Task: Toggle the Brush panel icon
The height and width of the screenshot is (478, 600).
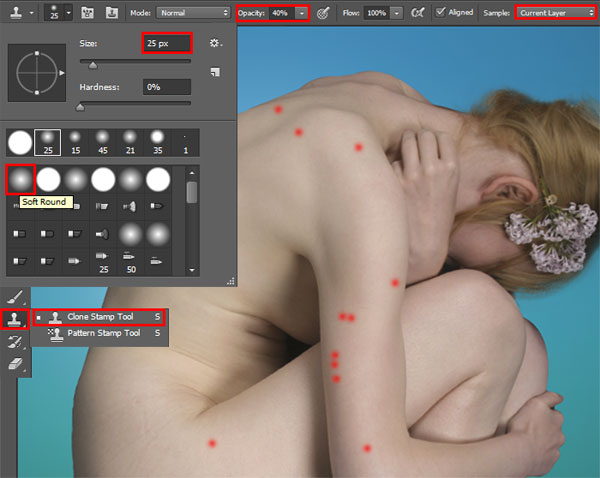Action: coord(88,13)
